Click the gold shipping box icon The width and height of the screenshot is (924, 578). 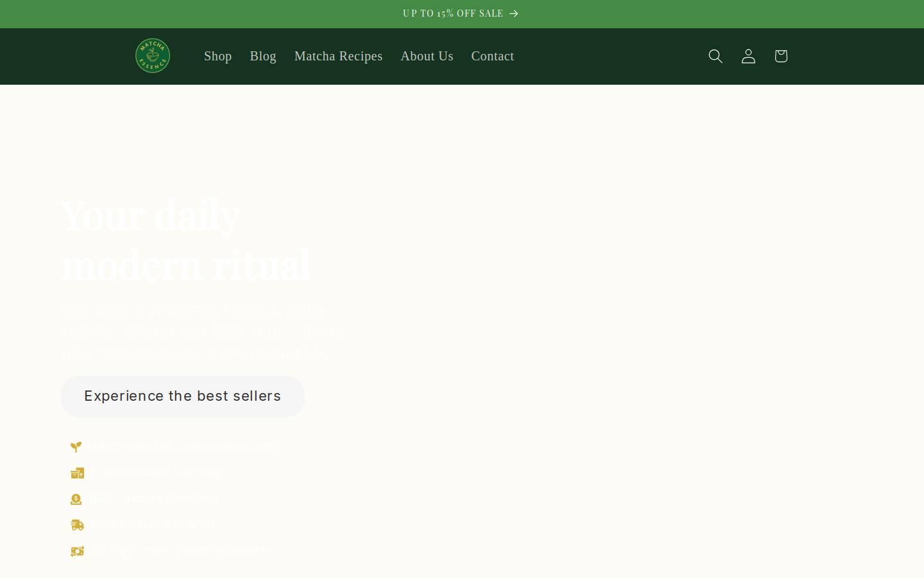tap(77, 473)
